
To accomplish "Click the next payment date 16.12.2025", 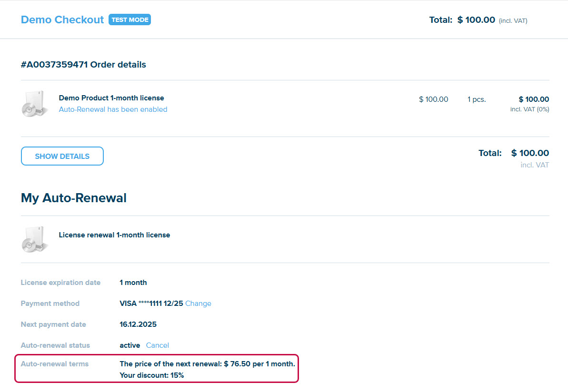I will (138, 324).
